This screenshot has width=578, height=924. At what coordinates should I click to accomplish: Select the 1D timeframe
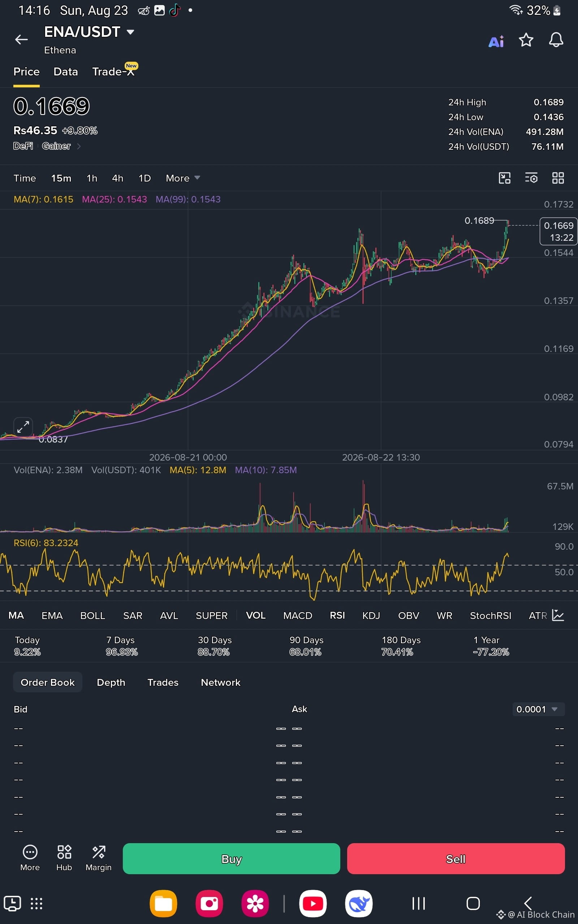pos(144,178)
